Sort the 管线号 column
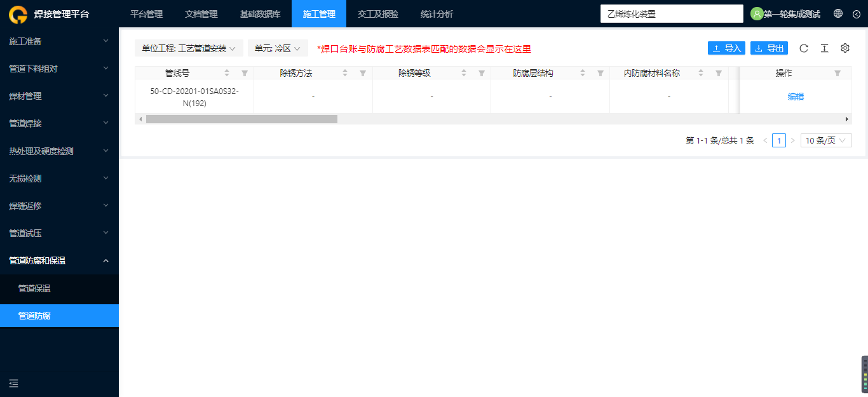Image resolution: width=868 pixels, height=397 pixels. coord(227,73)
